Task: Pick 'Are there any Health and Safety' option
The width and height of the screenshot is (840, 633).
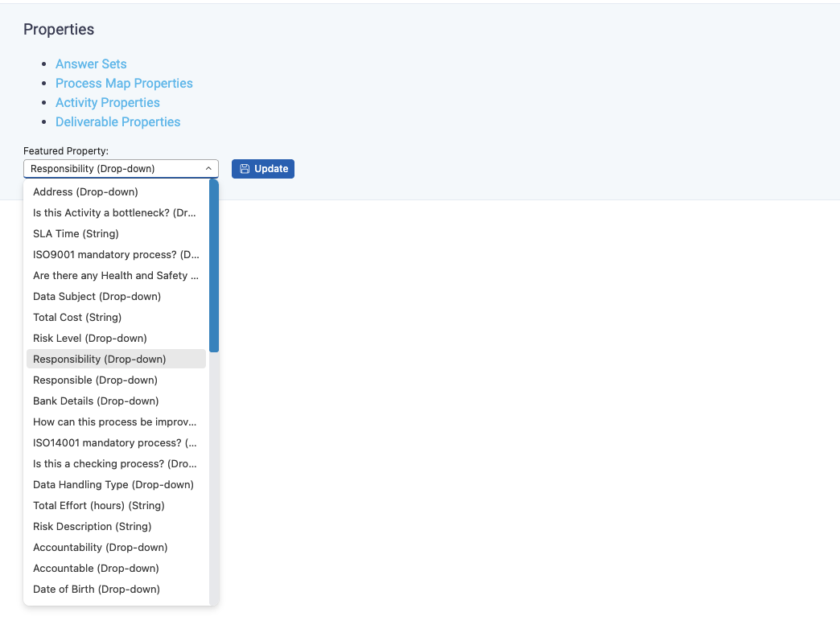Action: [x=116, y=275]
